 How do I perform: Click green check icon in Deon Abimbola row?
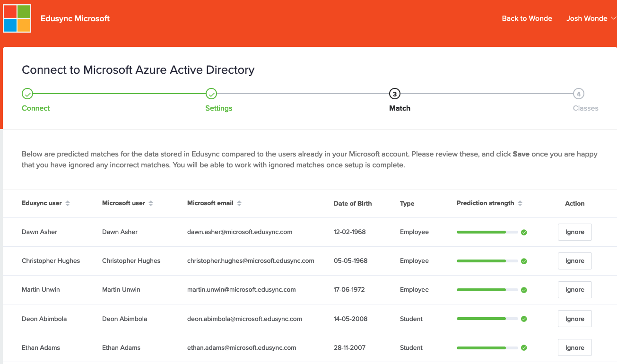coord(524,319)
